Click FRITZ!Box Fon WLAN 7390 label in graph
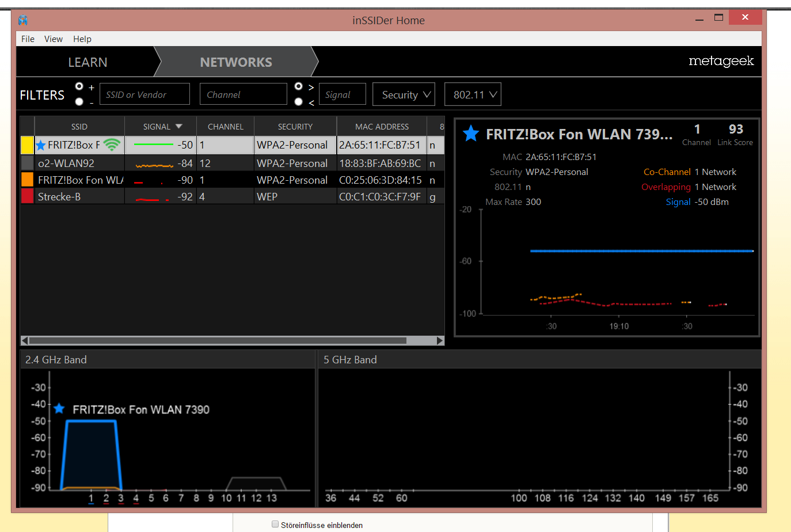 tap(141, 409)
